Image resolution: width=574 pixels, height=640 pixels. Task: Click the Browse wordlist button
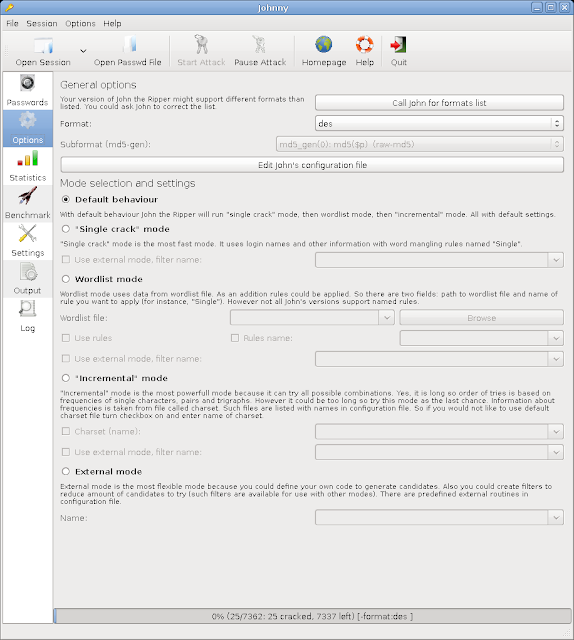pyautogui.click(x=482, y=318)
